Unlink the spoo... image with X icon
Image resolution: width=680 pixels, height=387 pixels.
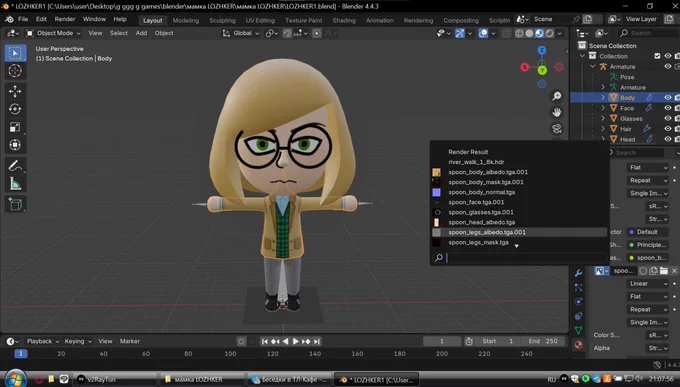coord(674,271)
